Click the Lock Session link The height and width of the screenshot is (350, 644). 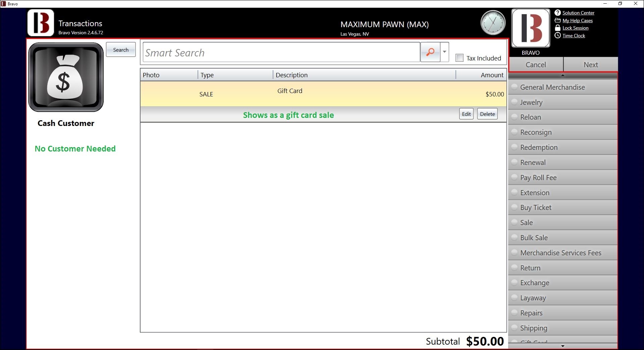tap(575, 28)
